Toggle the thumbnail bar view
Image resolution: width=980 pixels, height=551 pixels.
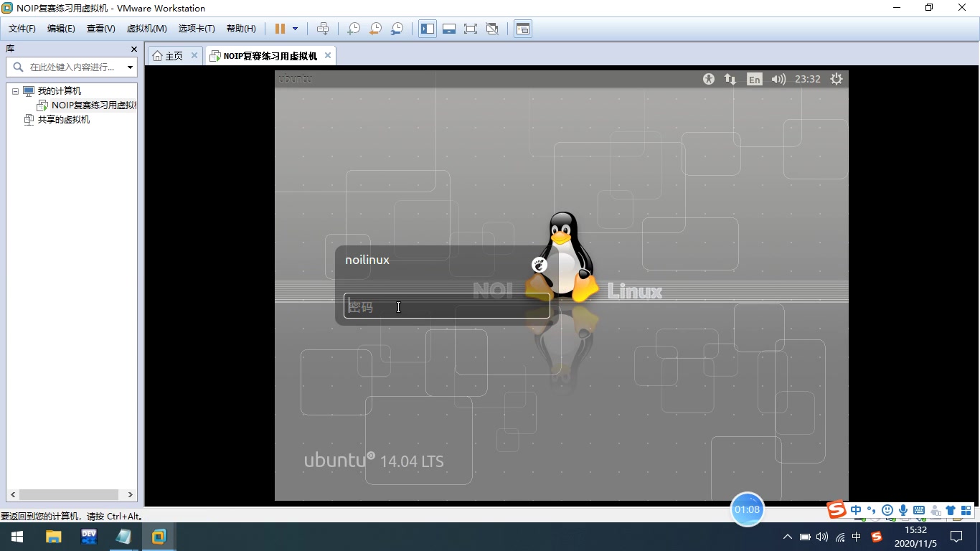click(449, 29)
